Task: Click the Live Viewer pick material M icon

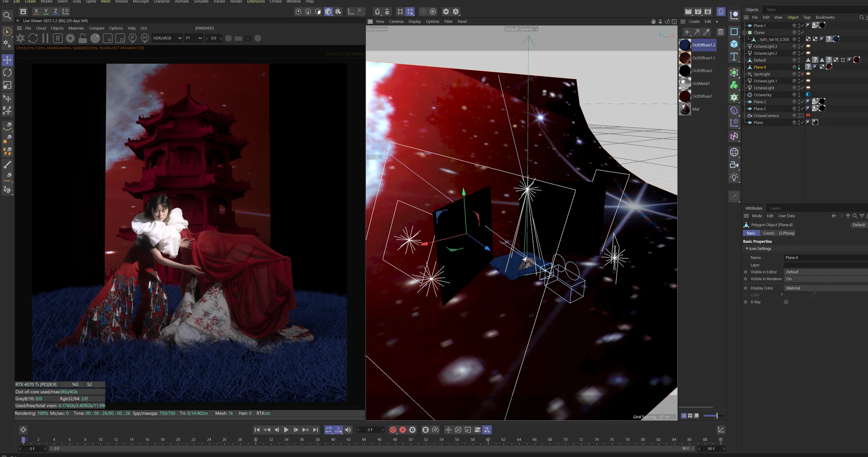Action: tap(145, 38)
